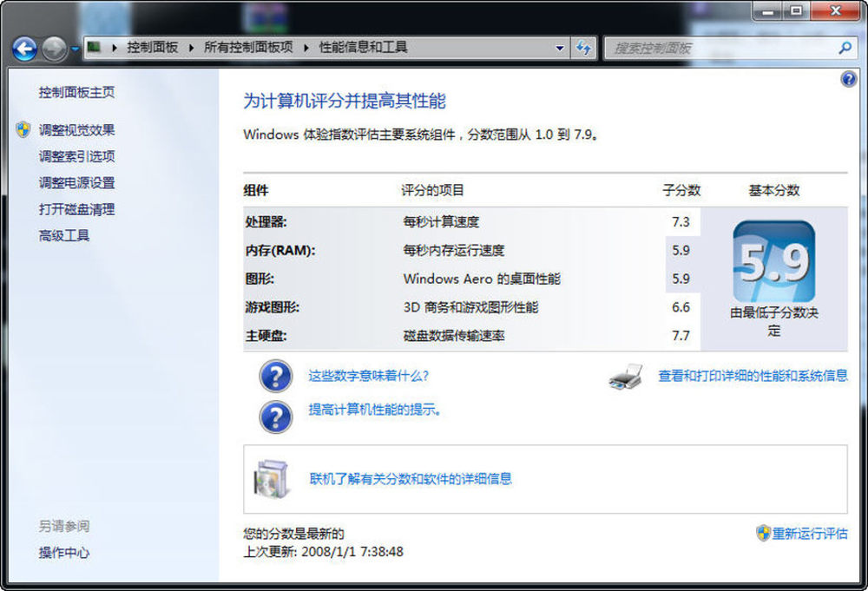Open 这些数字意味着什么 link
The width and height of the screenshot is (868, 591).
pos(369,377)
